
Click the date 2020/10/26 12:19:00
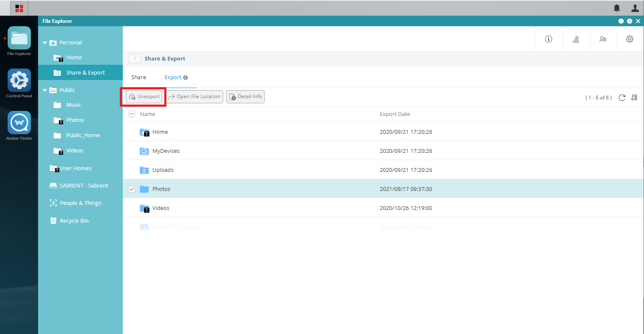click(406, 208)
